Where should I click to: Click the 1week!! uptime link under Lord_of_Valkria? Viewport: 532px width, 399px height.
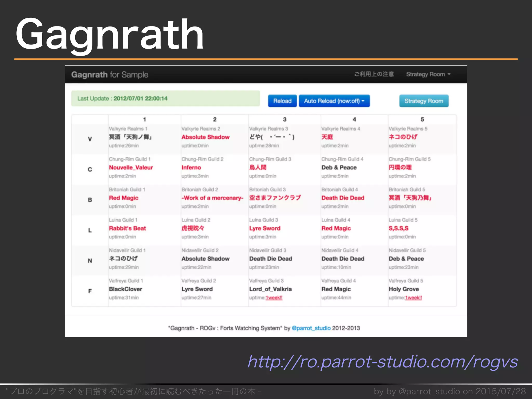coord(274,298)
